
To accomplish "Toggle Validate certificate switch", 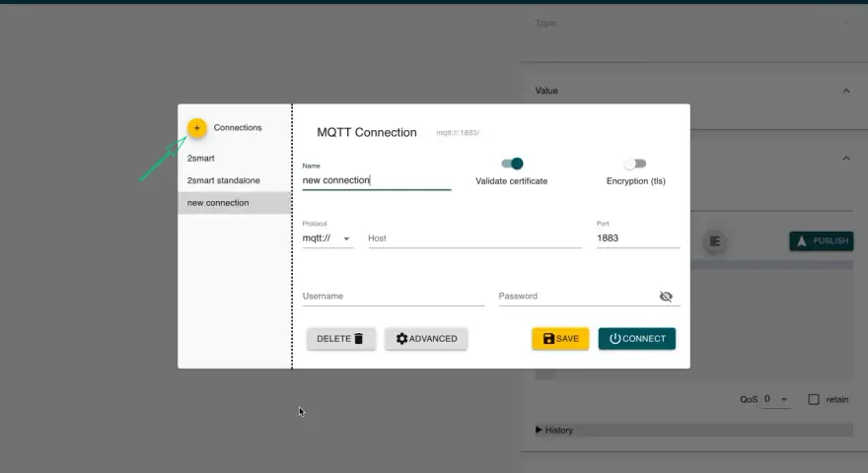I will coord(512,164).
